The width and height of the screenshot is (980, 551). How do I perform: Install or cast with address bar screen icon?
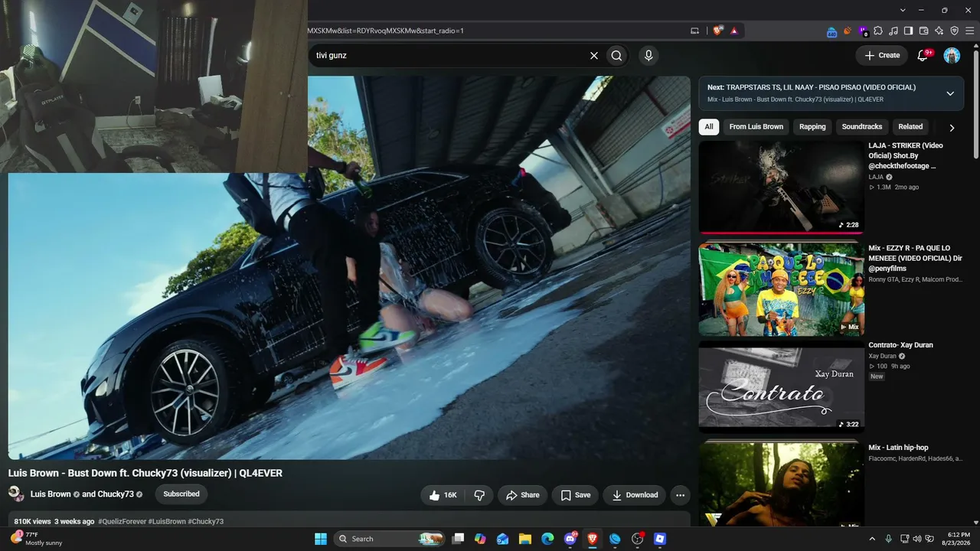coord(695,31)
